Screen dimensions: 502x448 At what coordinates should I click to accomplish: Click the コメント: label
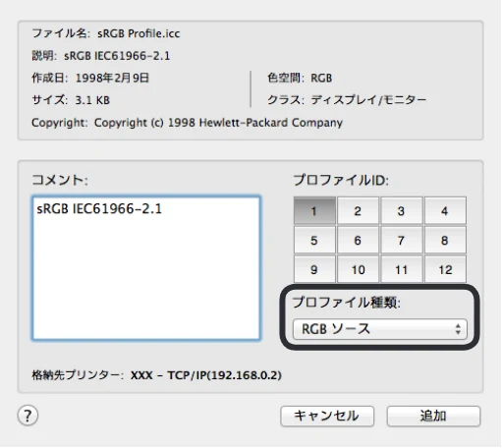point(60,180)
